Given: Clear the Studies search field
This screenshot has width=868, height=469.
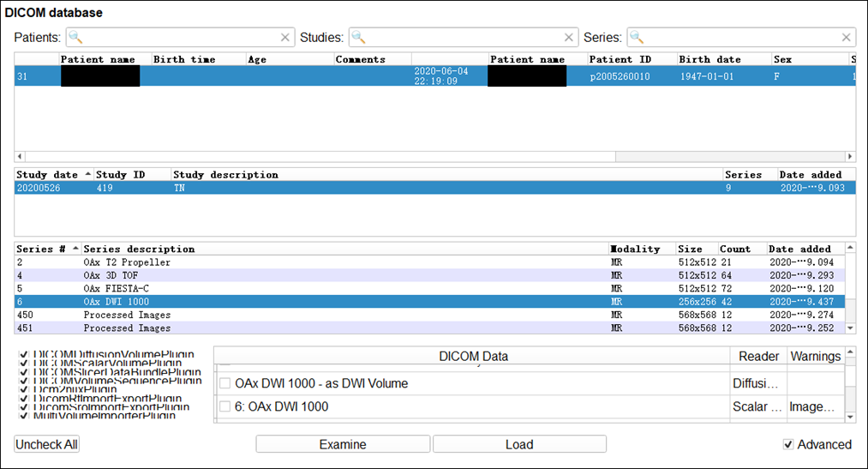Looking at the screenshot, I should [569, 38].
